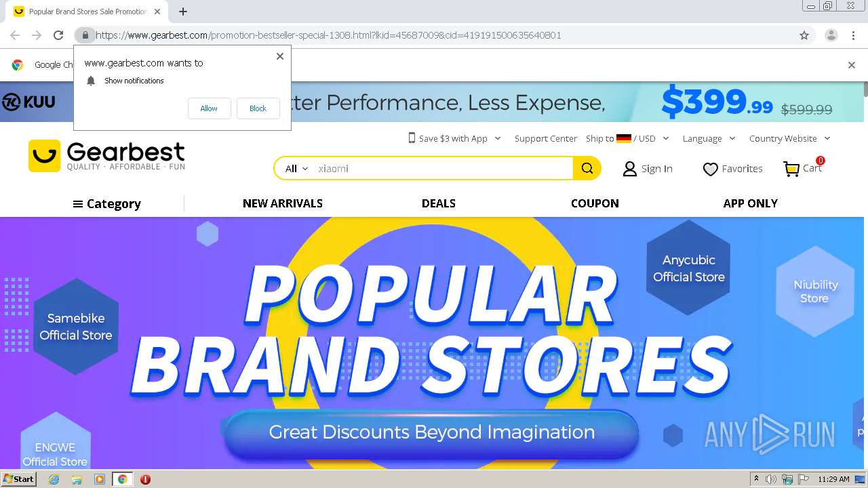Click the Chrome taskbar icon
Screen dimensions: 868x488
pos(122,479)
